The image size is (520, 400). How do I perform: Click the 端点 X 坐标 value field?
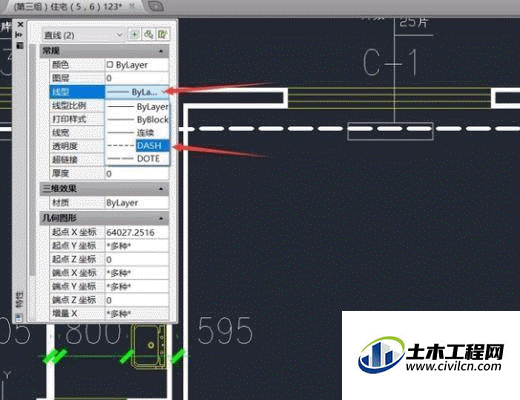tap(136, 273)
